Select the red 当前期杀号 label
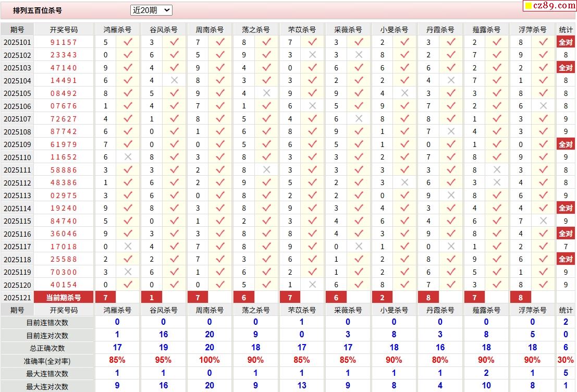This screenshot has width=577, height=392. (x=64, y=298)
